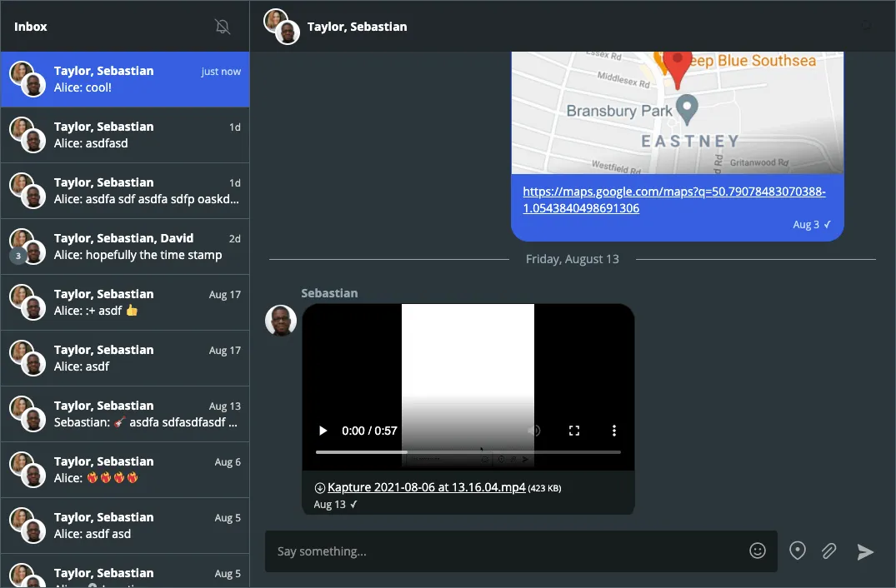This screenshot has width=896, height=588.
Task: Open the Google Maps location link
Action: coord(673,200)
